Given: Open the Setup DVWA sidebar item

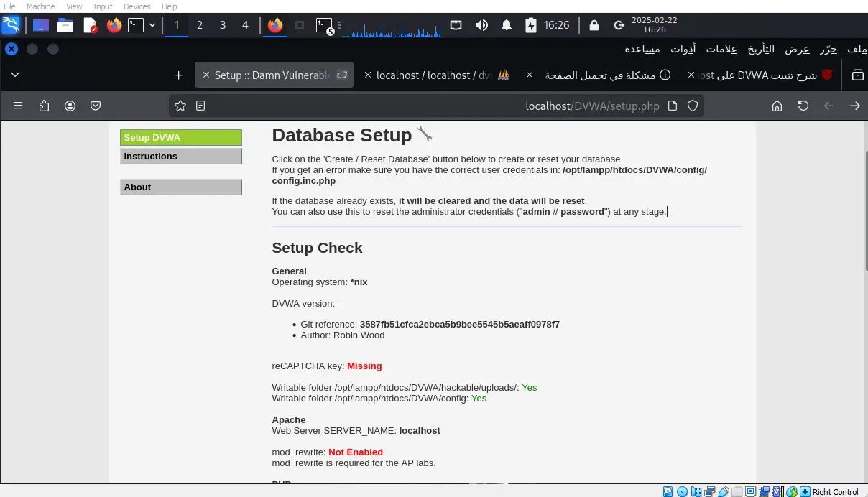Looking at the screenshot, I should coord(181,138).
